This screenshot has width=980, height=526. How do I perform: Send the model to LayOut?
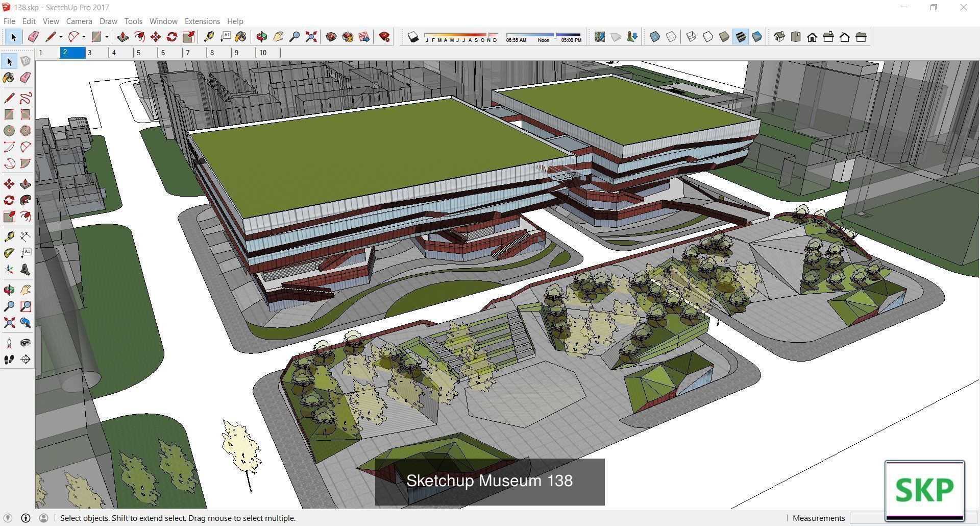pos(364,37)
